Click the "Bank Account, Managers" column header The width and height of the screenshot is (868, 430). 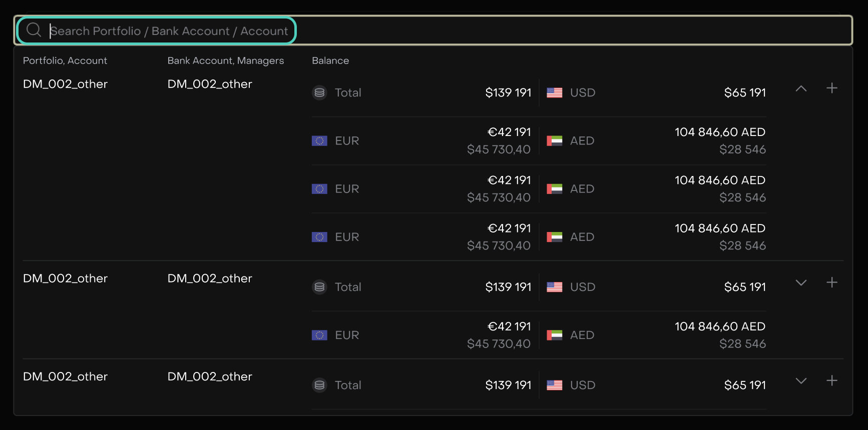tap(225, 60)
